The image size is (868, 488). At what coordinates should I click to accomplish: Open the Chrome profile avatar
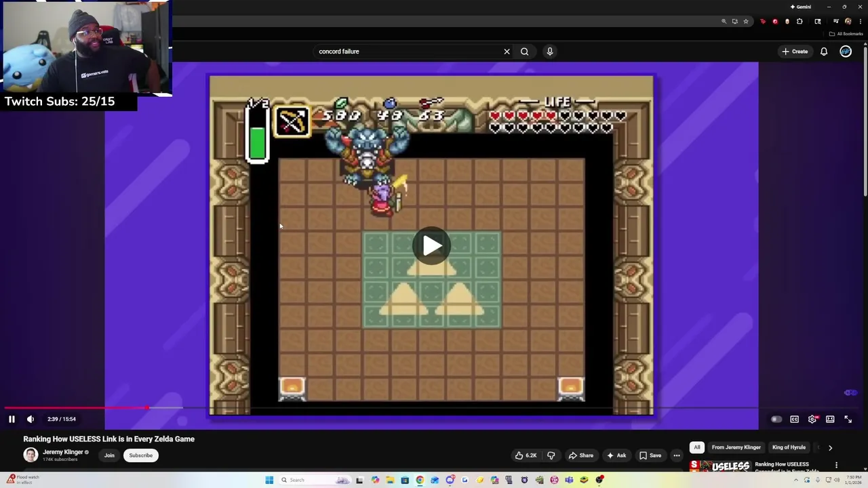tap(848, 22)
